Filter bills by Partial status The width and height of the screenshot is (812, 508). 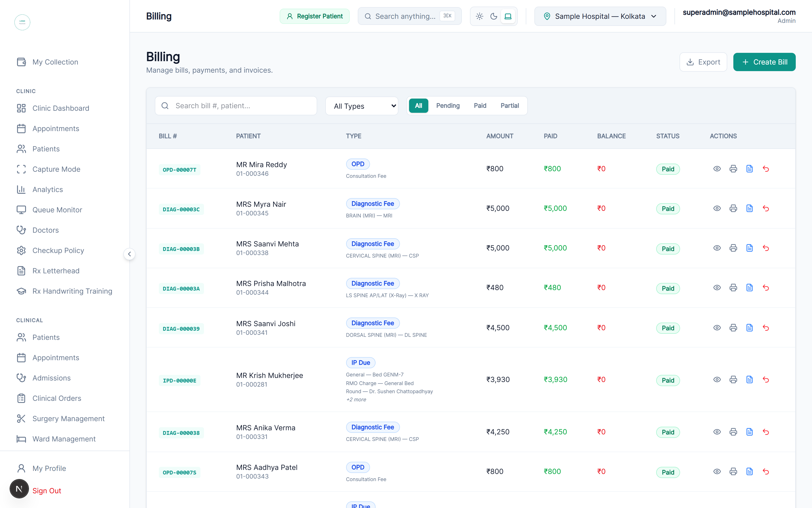coord(510,105)
